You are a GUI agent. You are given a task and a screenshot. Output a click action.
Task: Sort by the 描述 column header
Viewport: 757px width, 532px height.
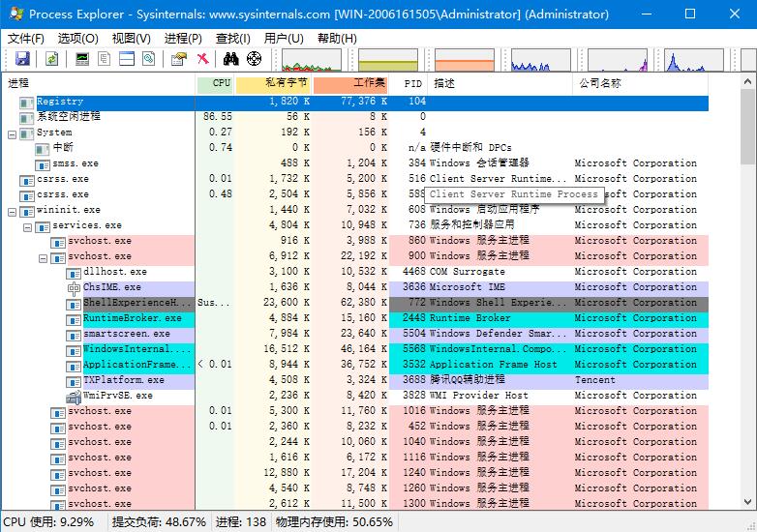[500, 84]
